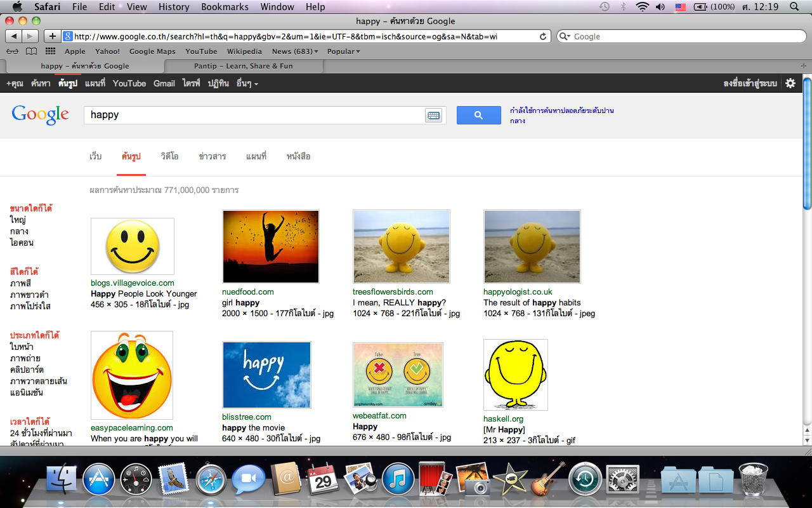
Task: Launch iTunes from the Dock
Action: [x=398, y=479]
